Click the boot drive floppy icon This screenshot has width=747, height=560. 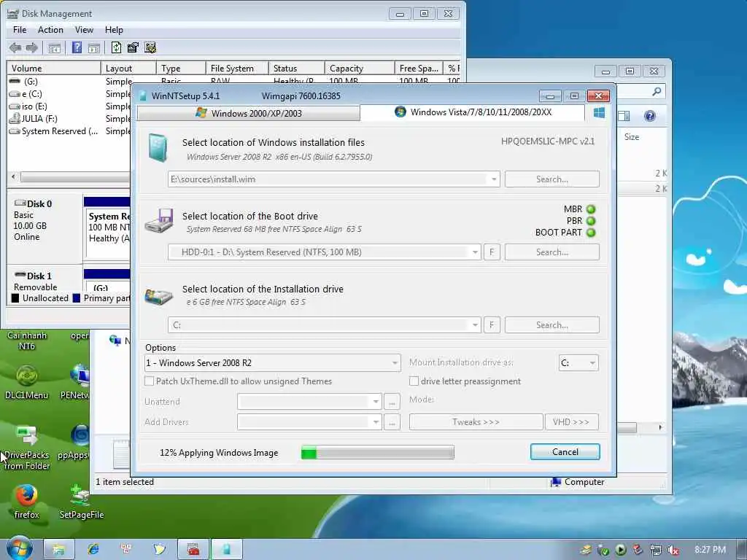pos(159,220)
